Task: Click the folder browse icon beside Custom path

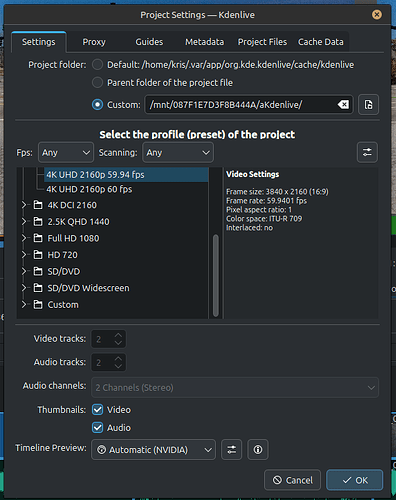Action: [368, 105]
